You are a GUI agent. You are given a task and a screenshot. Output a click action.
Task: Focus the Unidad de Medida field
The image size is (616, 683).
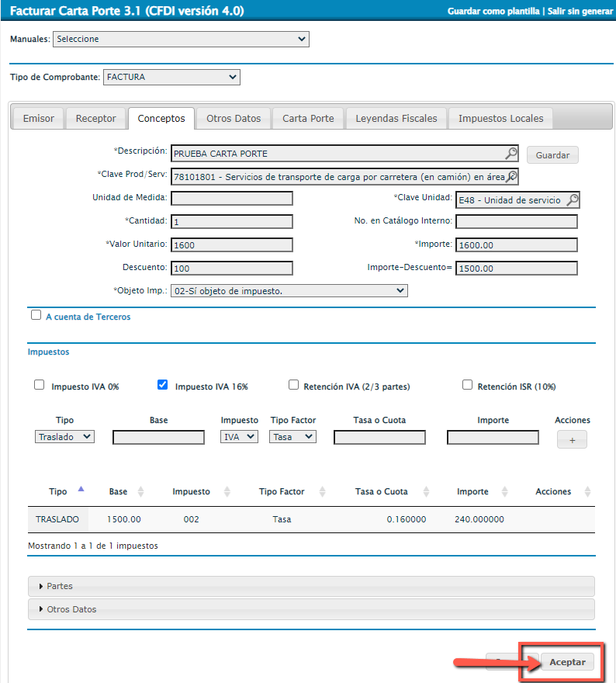click(x=232, y=198)
